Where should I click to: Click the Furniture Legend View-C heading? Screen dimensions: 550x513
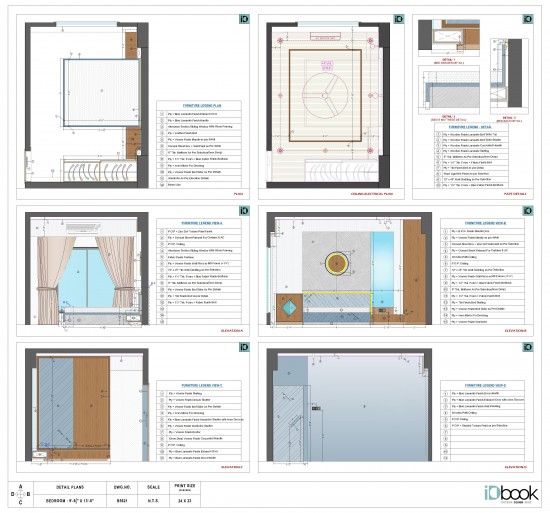click(202, 385)
